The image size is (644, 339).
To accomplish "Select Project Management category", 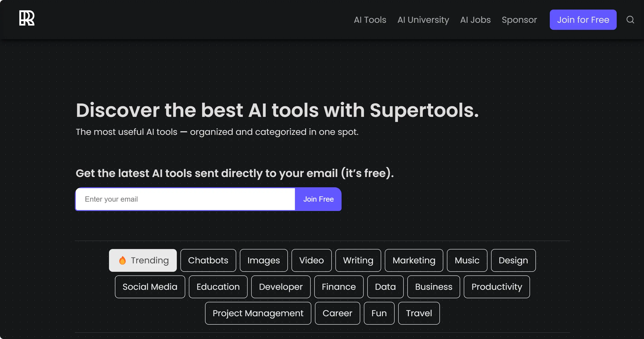I will pos(258,313).
